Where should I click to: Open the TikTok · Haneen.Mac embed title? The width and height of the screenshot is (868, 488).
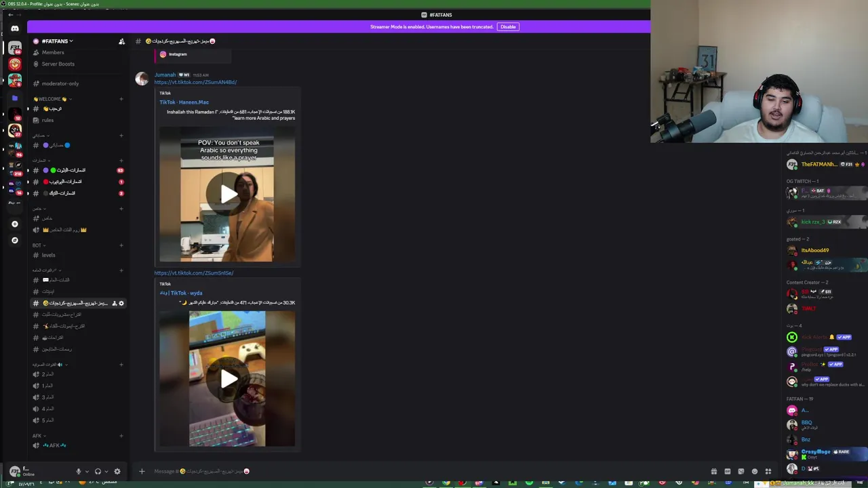click(184, 102)
